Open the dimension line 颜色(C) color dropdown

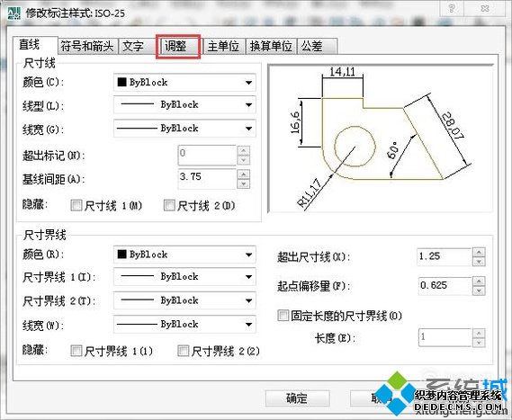[184, 82]
